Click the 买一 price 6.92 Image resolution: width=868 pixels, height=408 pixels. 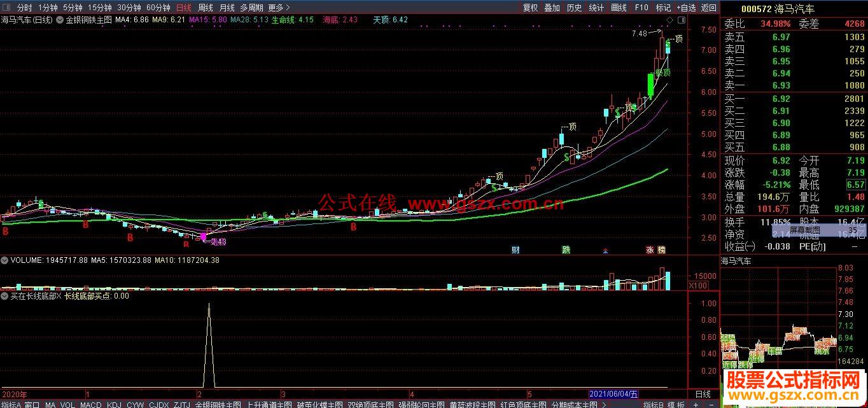click(781, 99)
